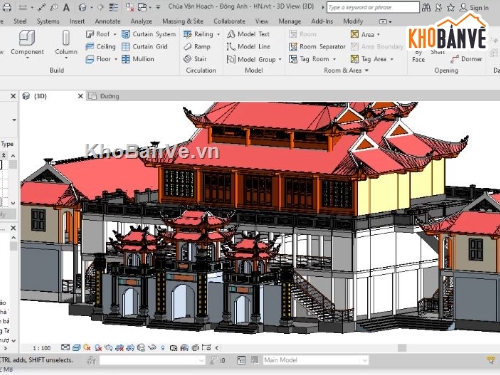The width and height of the screenshot is (500, 375).
Task: Toggle Thin Lines in quick access toolbar
Action: (x=113, y=7)
